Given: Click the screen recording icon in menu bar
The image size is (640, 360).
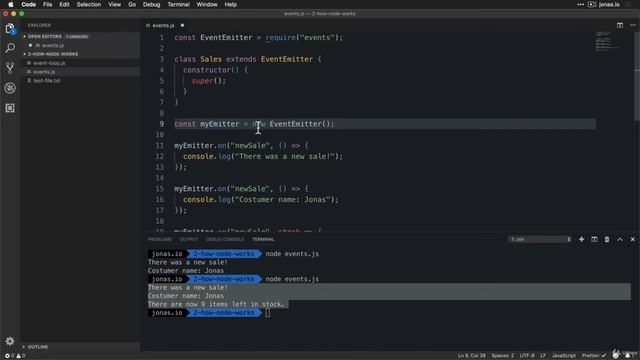Looking at the screenshot, I should (592, 4).
